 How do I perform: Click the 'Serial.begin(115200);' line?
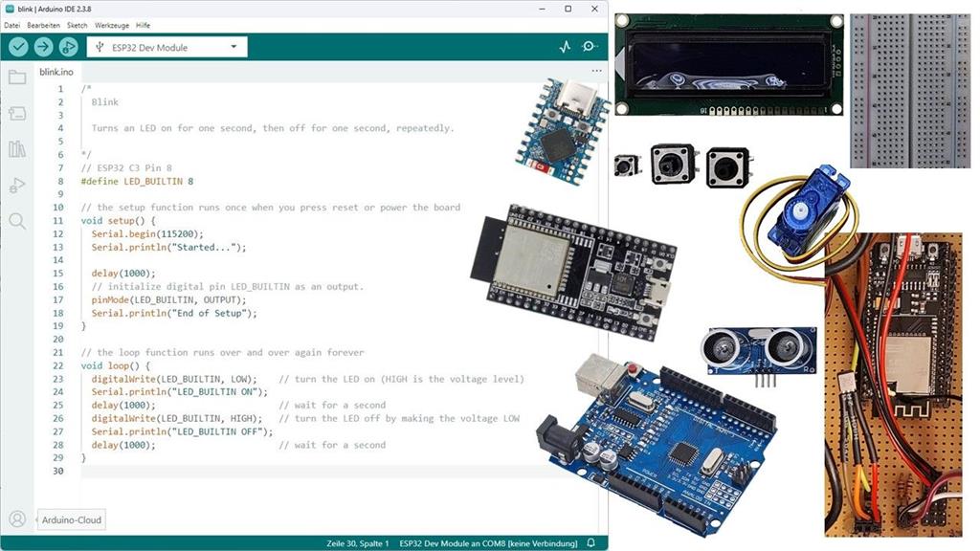point(147,233)
